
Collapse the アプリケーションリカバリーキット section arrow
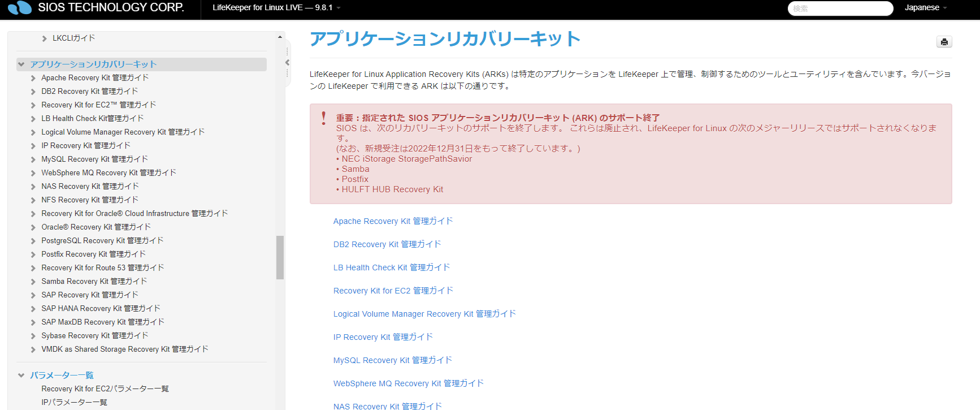(21, 64)
